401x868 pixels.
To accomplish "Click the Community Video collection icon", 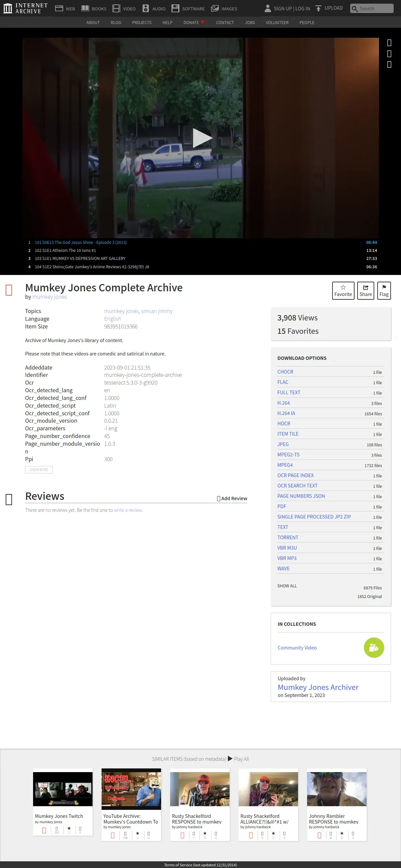I will pyautogui.click(x=374, y=647).
